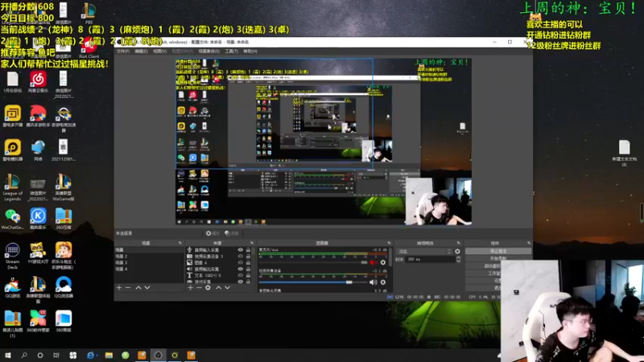644x362 pixels.
Task: Open Task View from taskbar
Action: pos(56,356)
